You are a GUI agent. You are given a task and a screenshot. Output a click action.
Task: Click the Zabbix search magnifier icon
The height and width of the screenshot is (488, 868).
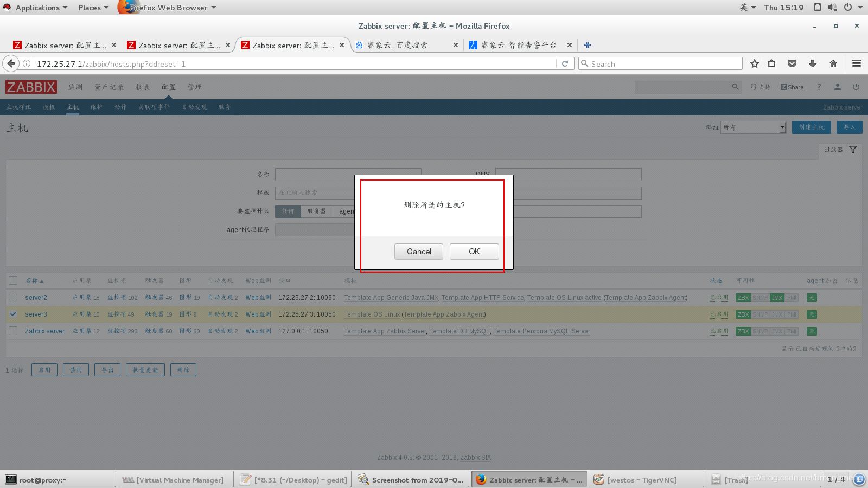click(x=735, y=87)
